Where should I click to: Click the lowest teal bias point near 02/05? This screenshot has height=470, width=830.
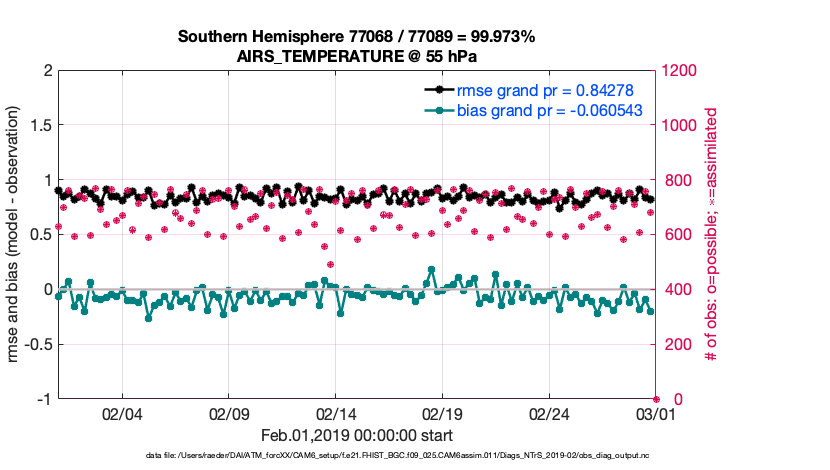pyautogui.click(x=149, y=318)
